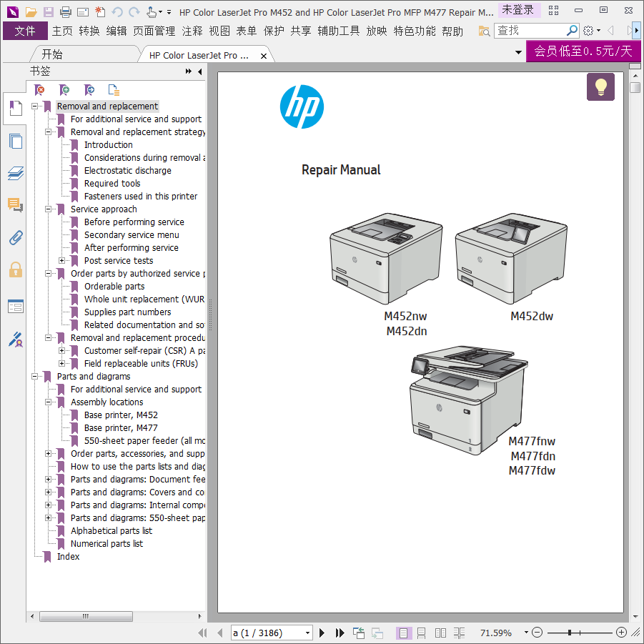Print the document with printer icon
This screenshot has height=644, width=644.
[x=66, y=12]
